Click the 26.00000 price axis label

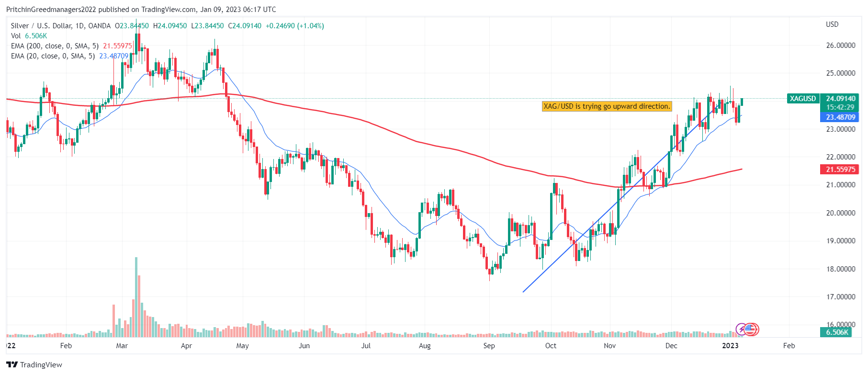(841, 45)
